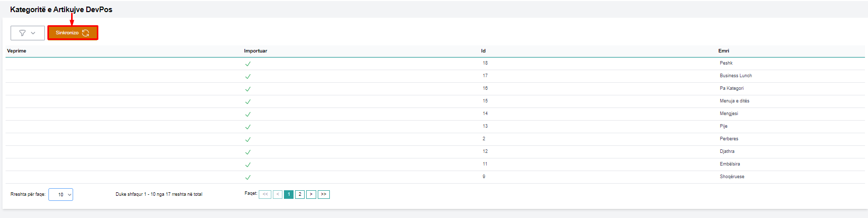Sort by the Importuar column header
The height and width of the screenshot is (218, 868).
pyautogui.click(x=256, y=51)
